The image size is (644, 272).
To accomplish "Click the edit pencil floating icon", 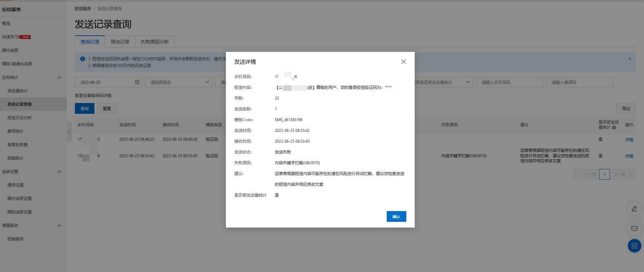I will 634,209.
